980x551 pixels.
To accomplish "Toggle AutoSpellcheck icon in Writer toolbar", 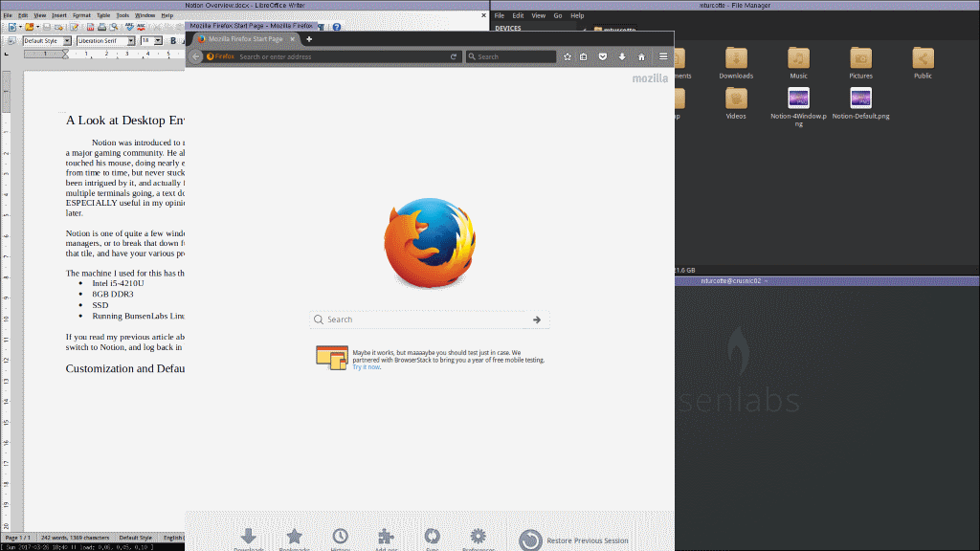I will pos(142,27).
